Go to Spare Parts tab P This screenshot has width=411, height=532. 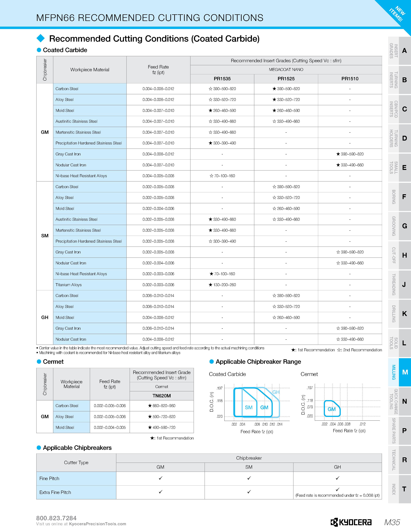(399, 431)
